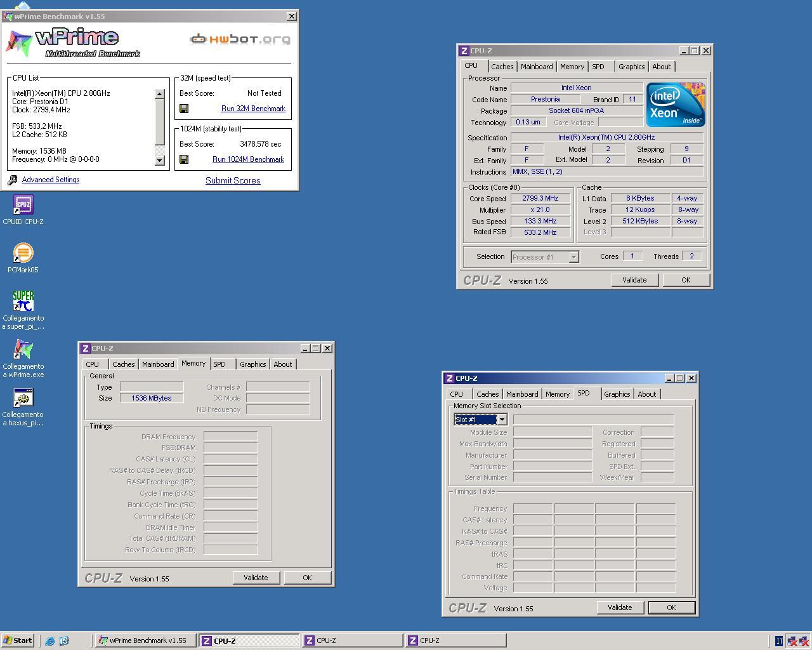Expand the Processor #1 selection dropdown
The image size is (812, 650).
pyautogui.click(x=573, y=257)
